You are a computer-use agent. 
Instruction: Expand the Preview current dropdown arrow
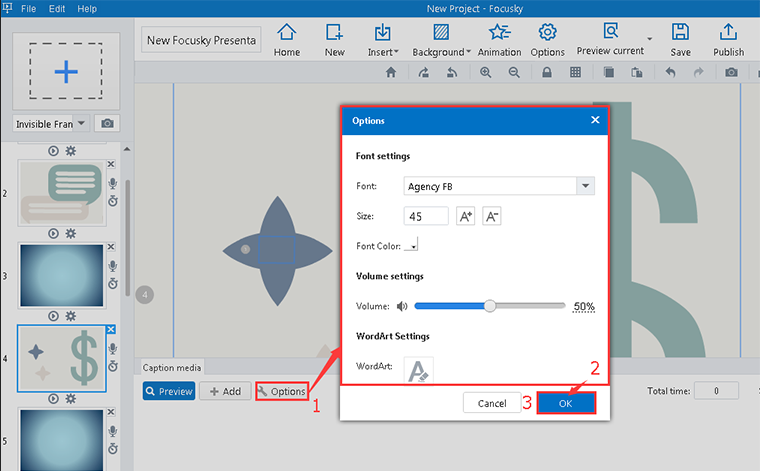tap(649, 39)
